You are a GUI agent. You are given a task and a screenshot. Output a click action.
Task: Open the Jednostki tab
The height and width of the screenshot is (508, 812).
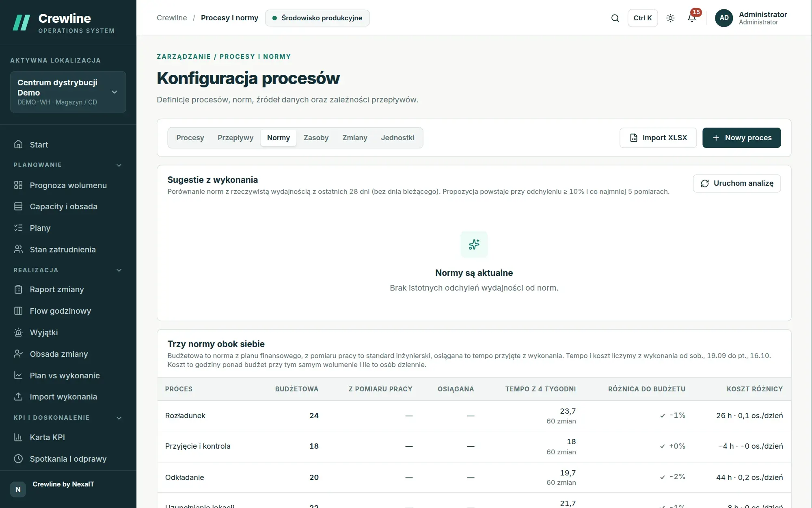(398, 138)
